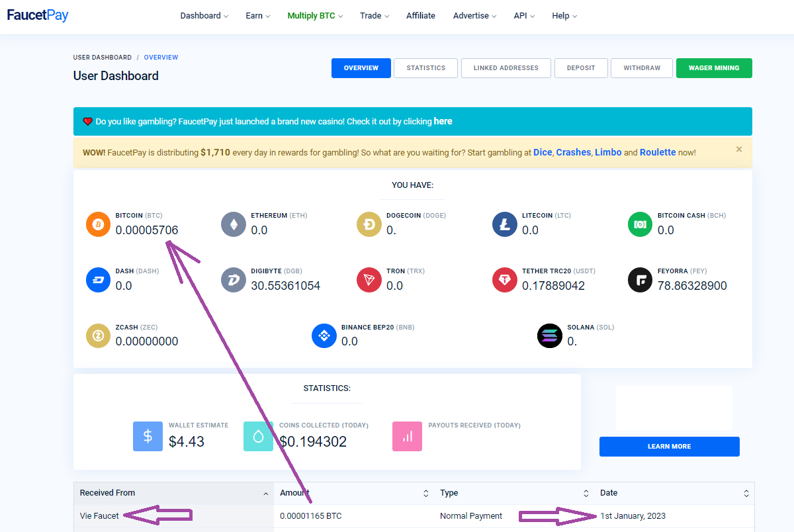Click the Learn More button
This screenshot has width=794, height=532.
670,447
